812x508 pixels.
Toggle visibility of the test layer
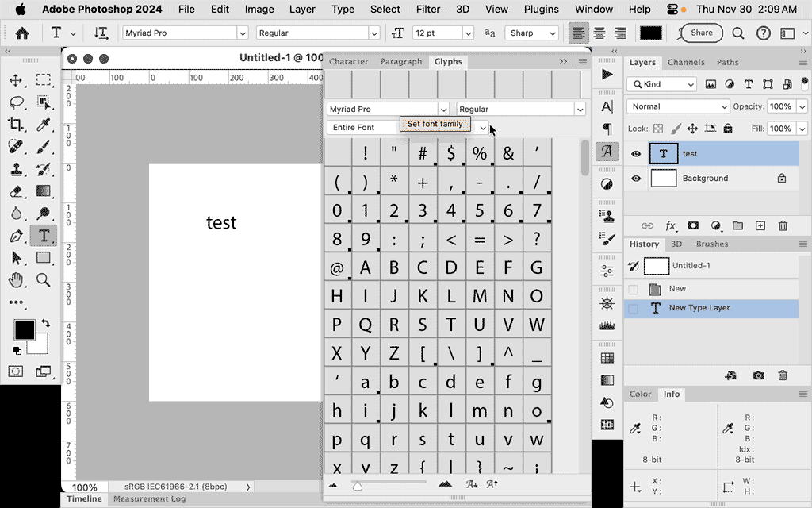click(635, 153)
